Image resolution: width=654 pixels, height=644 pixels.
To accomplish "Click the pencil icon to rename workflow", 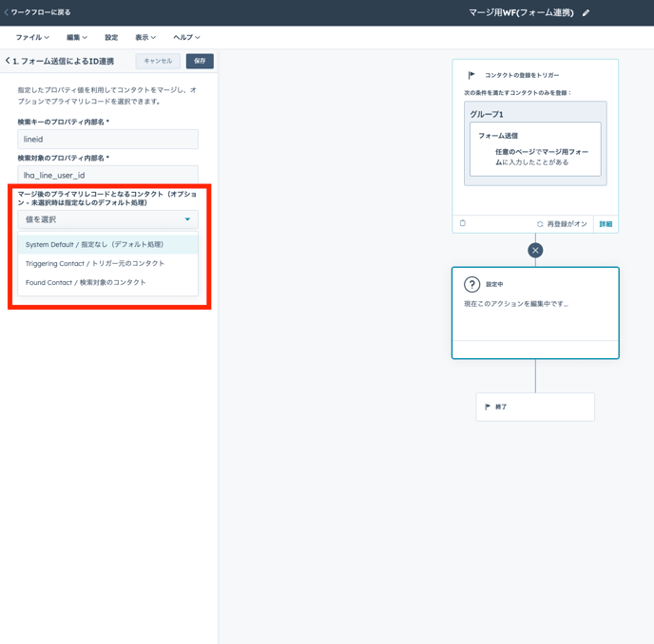I will tap(586, 13).
